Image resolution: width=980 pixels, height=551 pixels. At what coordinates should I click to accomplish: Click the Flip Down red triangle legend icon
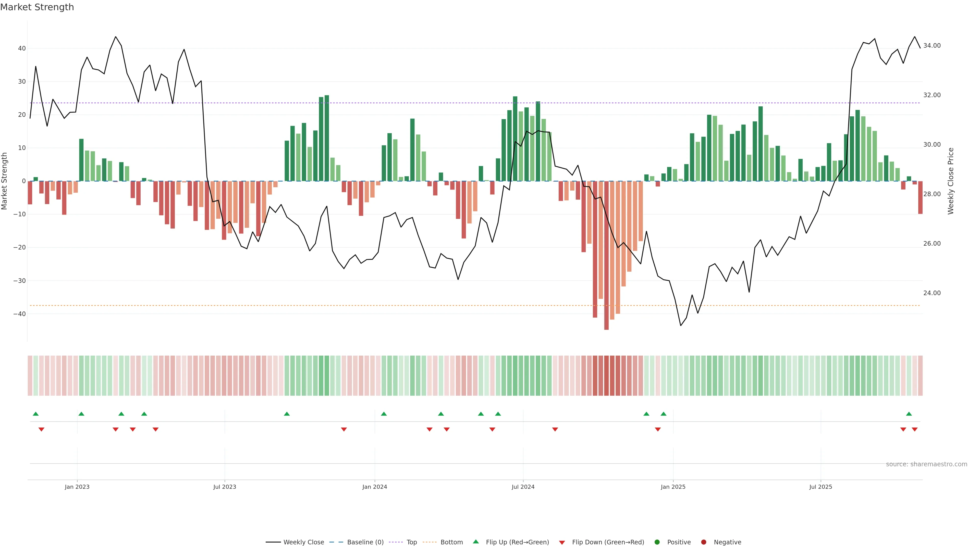[561, 542]
